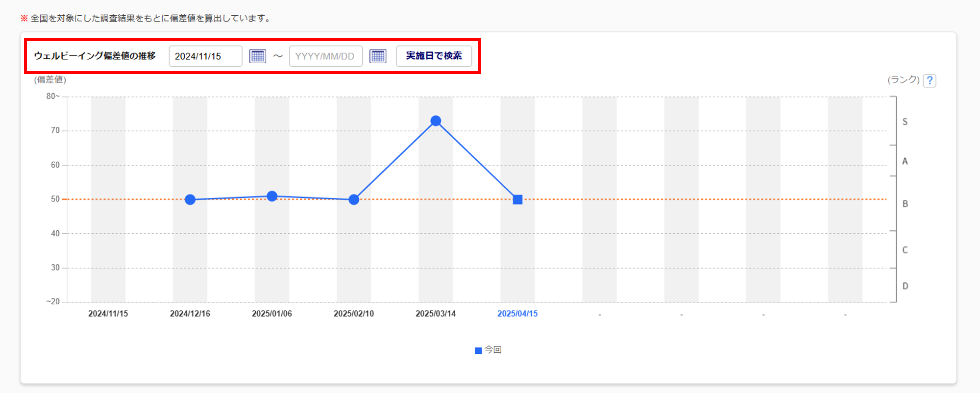
Task: Click the 2024/12/16 axis date label
Action: pos(190,314)
